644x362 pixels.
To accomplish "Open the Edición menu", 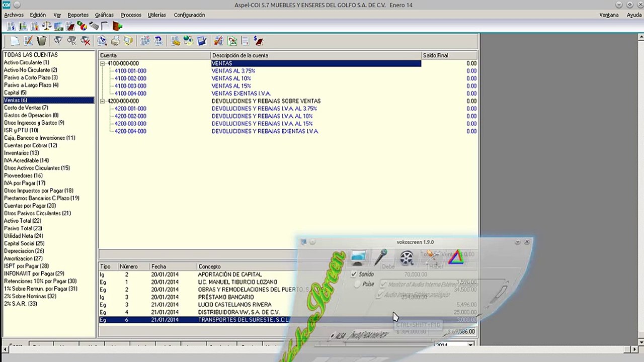I will tap(38, 15).
